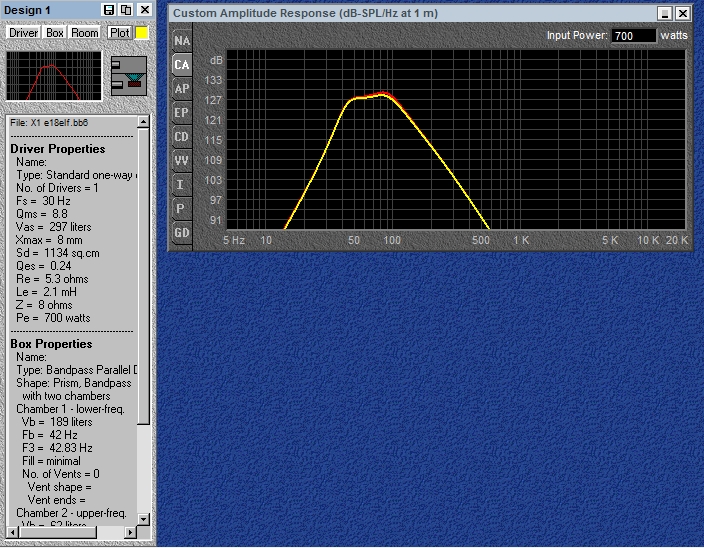Click the 'Vb = 189 liters' value
704x548 pixels.
57,422
